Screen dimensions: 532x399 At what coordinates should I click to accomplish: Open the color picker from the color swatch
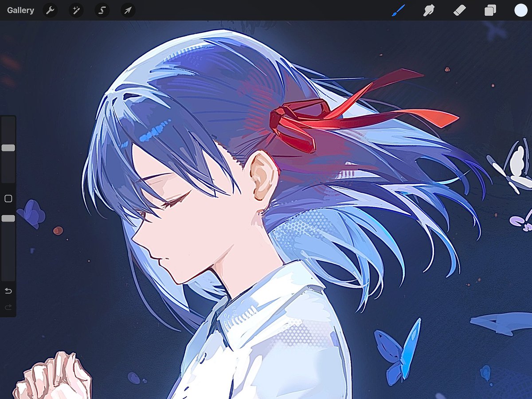pos(520,10)
